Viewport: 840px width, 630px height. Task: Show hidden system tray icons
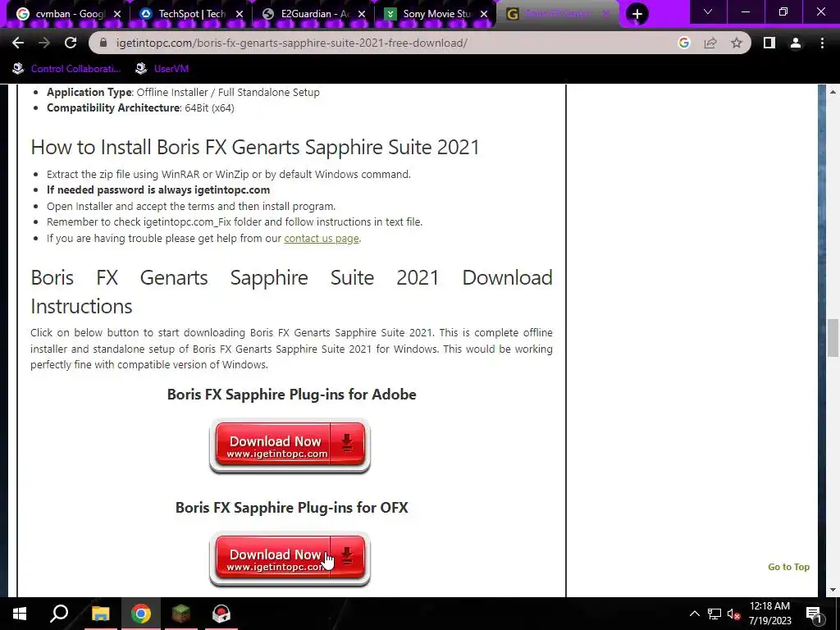point(694,614)
